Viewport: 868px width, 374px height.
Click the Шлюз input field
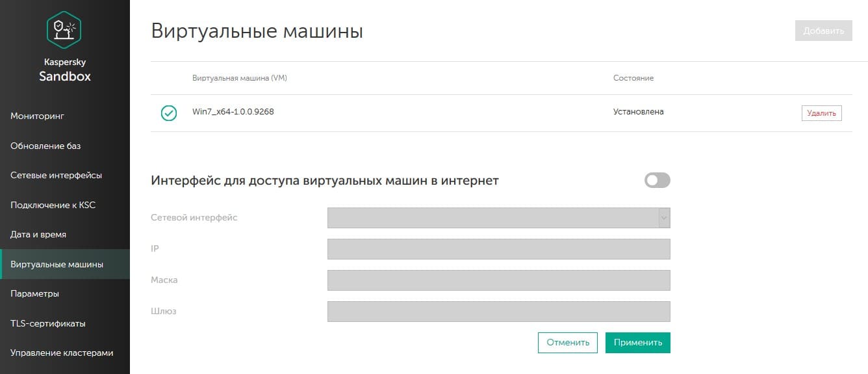pos(498,312)
